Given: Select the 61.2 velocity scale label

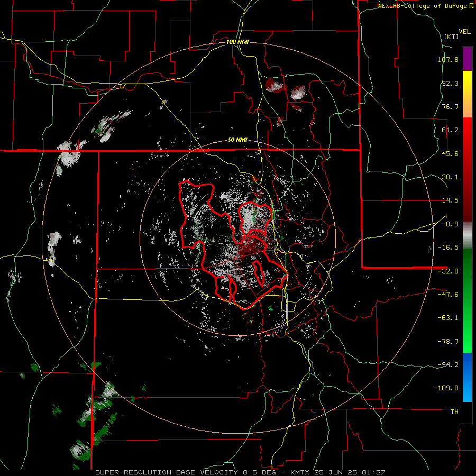Looking at the screenshot, I should point(450,130).
